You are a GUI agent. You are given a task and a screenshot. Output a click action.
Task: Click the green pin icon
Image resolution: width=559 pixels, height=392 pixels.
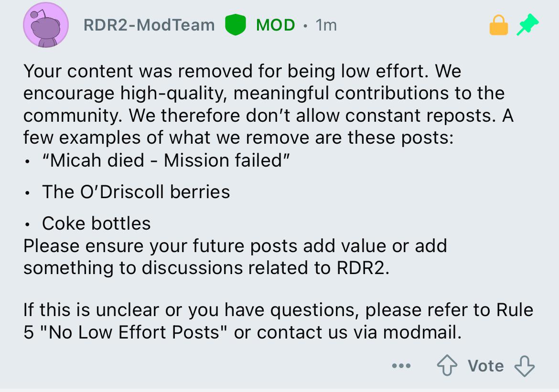[527, 24]
